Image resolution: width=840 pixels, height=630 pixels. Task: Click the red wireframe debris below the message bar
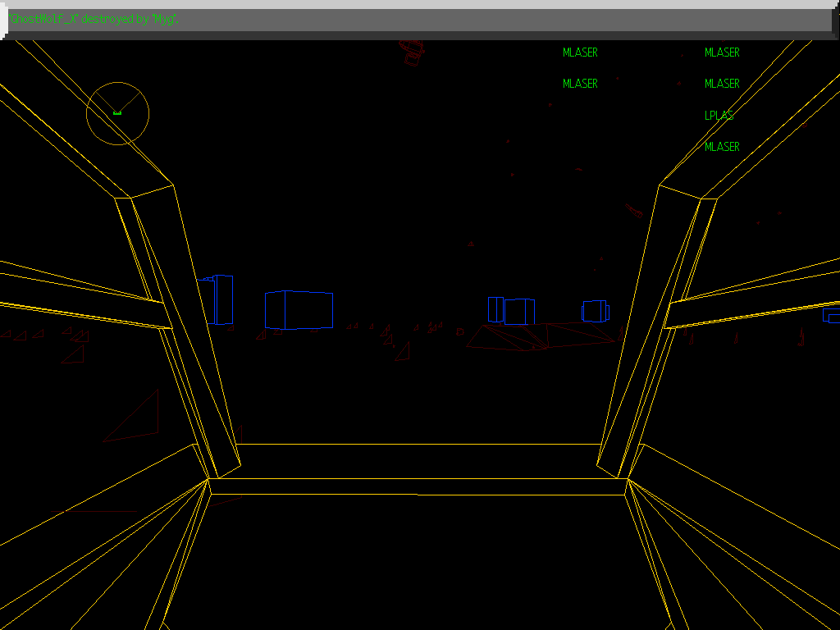(413, 52)
